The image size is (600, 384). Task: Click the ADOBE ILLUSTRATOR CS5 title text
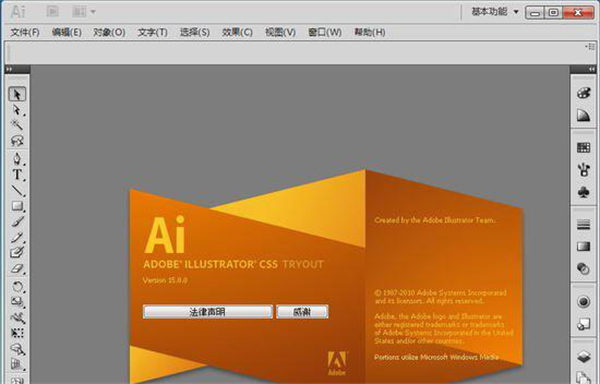click(x=210, y=264)
